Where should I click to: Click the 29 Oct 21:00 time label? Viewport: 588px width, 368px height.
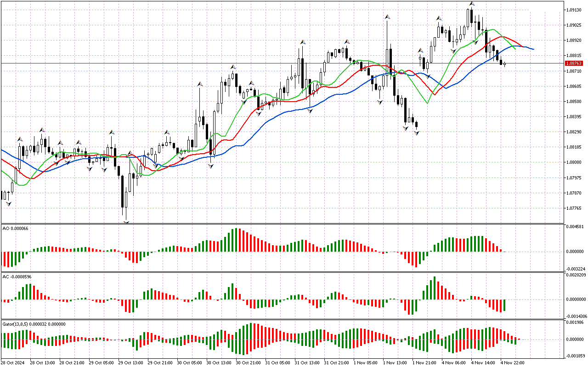click(160, 362)
